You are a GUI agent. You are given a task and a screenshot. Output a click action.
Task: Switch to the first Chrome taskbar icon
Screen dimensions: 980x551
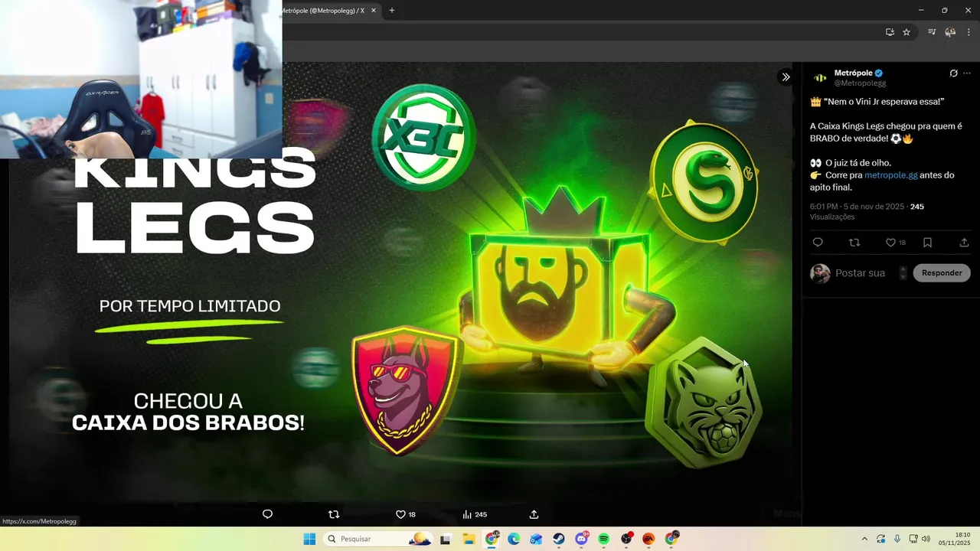[492, 539]
